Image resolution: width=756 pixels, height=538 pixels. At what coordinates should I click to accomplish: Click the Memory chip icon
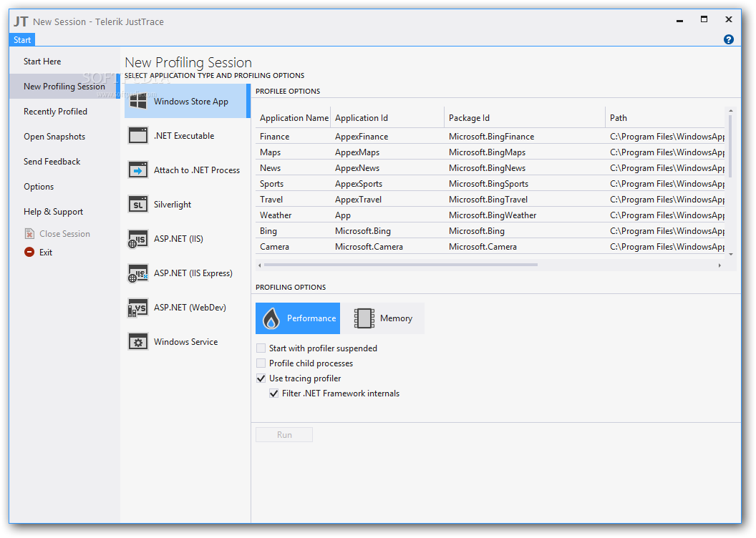pos(364,318)
